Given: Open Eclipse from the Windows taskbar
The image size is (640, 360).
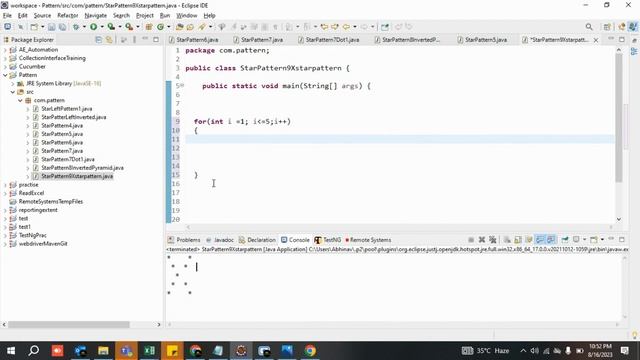Looking at the screenshot, I should pos(241,351).
